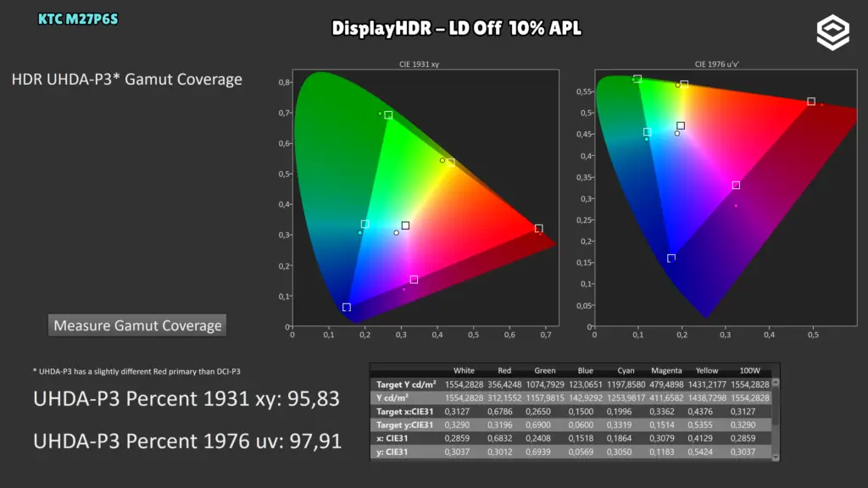Click the cell showing 356,4248
The height and width of the screenshot is (488, 868).
[504, 385]
